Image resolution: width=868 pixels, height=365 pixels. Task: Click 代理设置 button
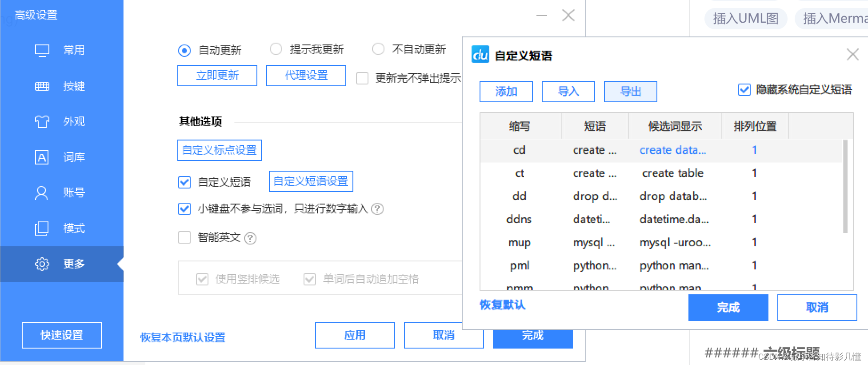pos(306,76)
